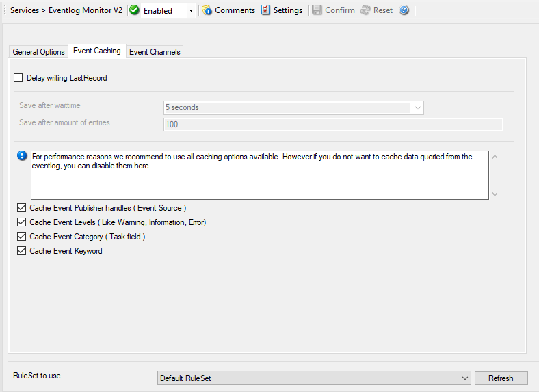Uncheck Cache Event Keyword

(x=22, y=251)
